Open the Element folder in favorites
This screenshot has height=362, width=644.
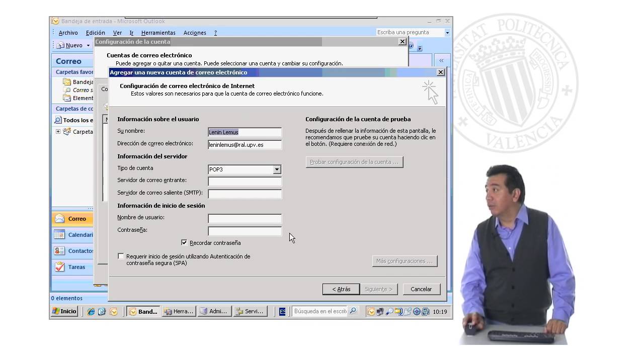click(78, 98)
